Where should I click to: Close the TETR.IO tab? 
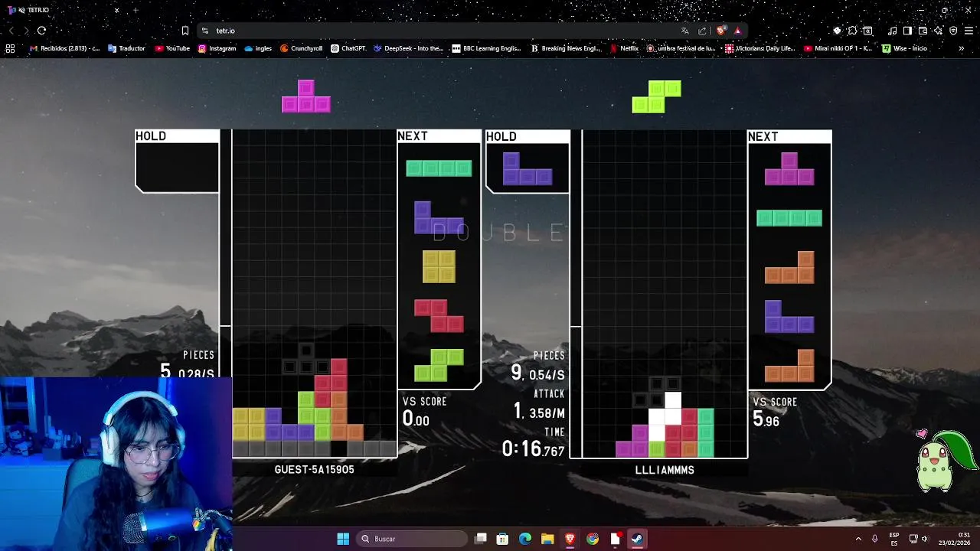(x=116, y=10)
